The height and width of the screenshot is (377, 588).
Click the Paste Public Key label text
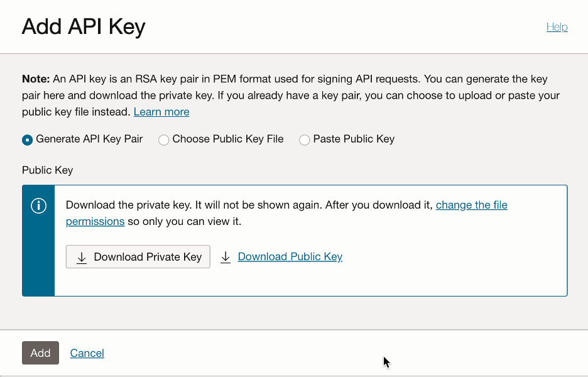click(x=354, y=139)
